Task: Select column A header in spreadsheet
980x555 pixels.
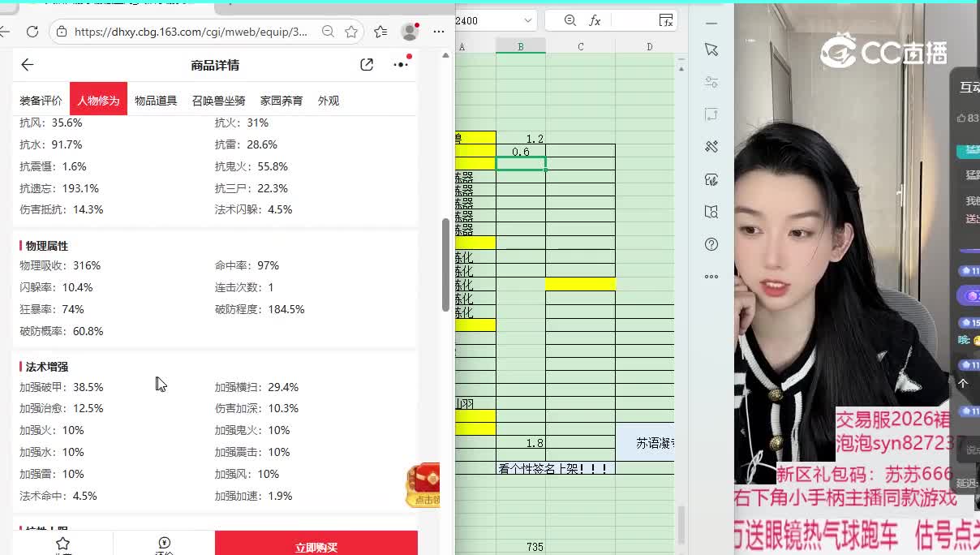Action: (x=475, y=47)
